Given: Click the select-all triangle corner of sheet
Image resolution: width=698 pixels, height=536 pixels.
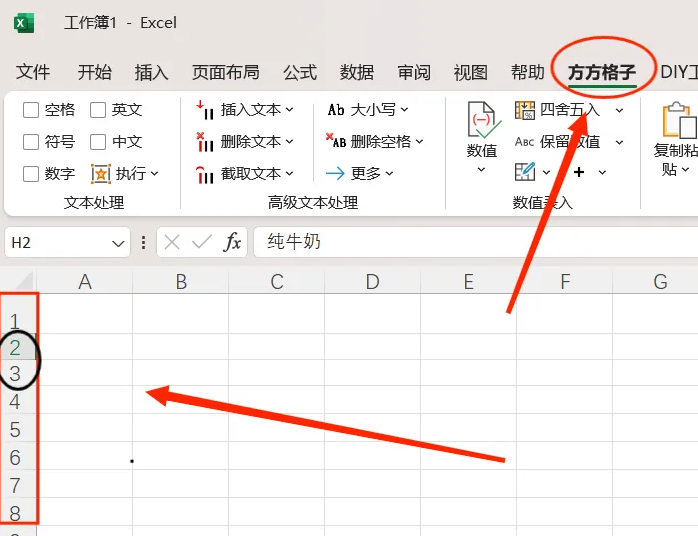Looking at the screenshot, I should (x=23, y=282).
